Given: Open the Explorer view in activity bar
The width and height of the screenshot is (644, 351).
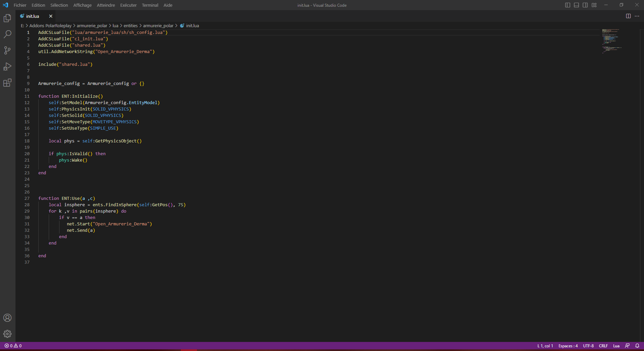Looking at the screenshot, I should pos(7,18).
